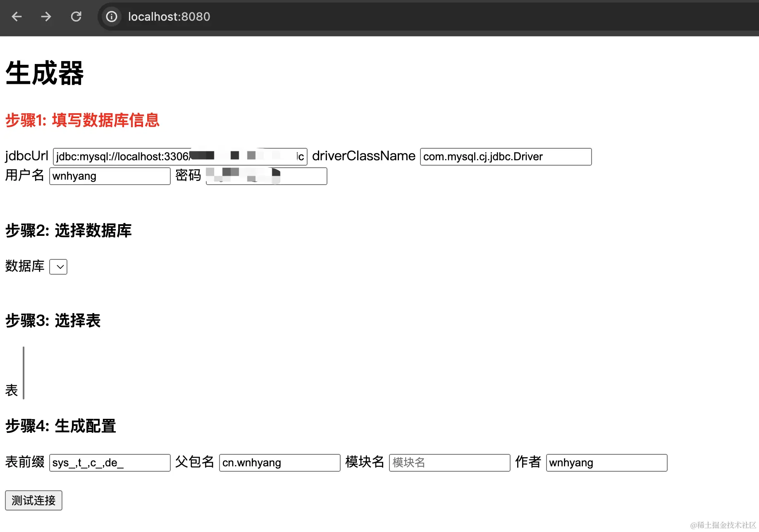
Task: Reload the localhost page
Action: (x=76, y=17)
